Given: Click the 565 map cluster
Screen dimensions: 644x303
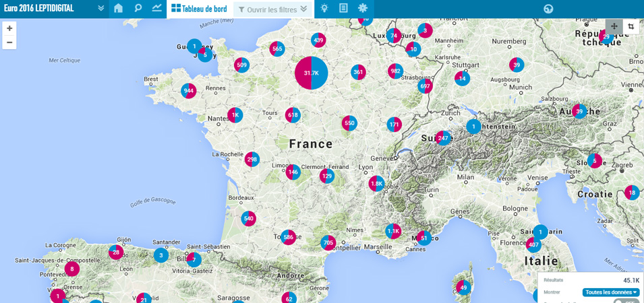Looking at the screenshot, I should click(x=277, y=48).
